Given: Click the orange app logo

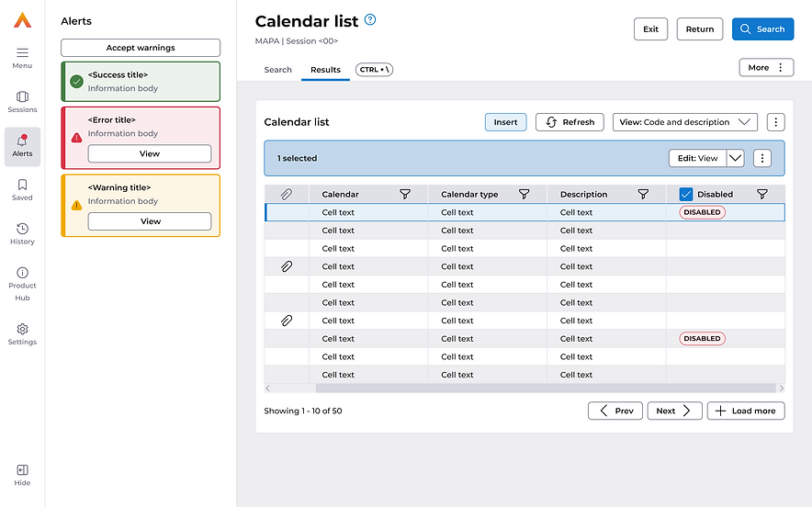Looking at the screenshot, I should click(22, 20).
